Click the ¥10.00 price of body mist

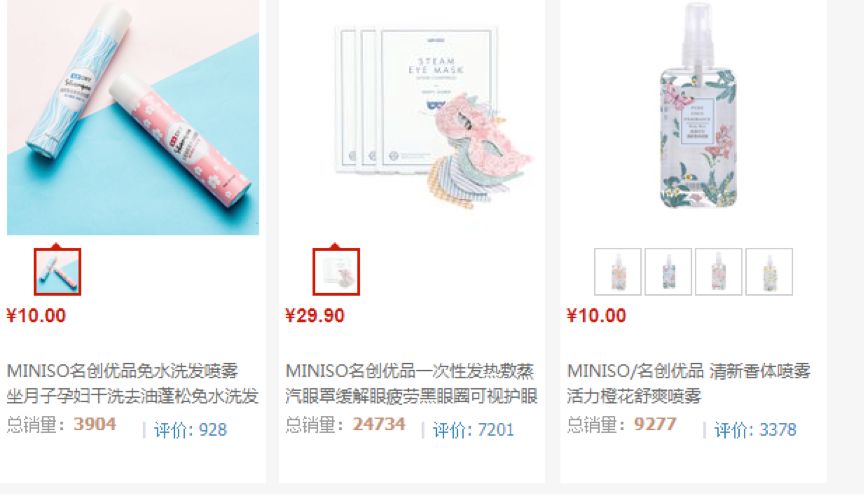point(596,316)
